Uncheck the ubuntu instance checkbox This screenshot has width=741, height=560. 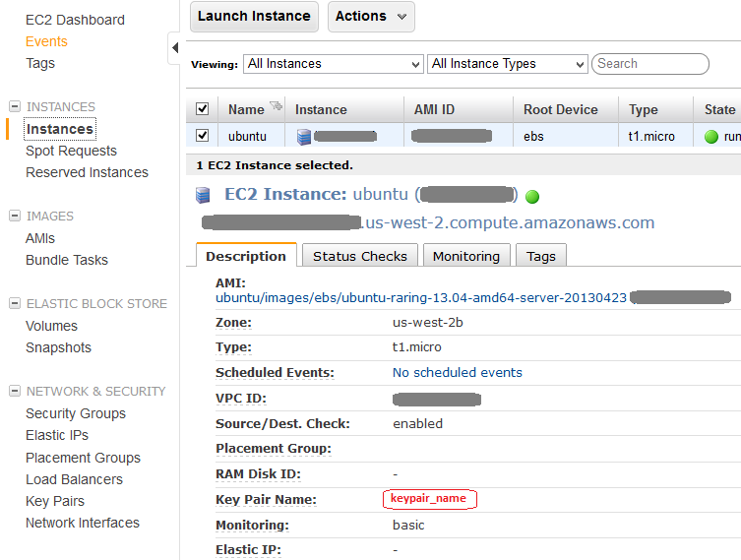tap(203, 136)
